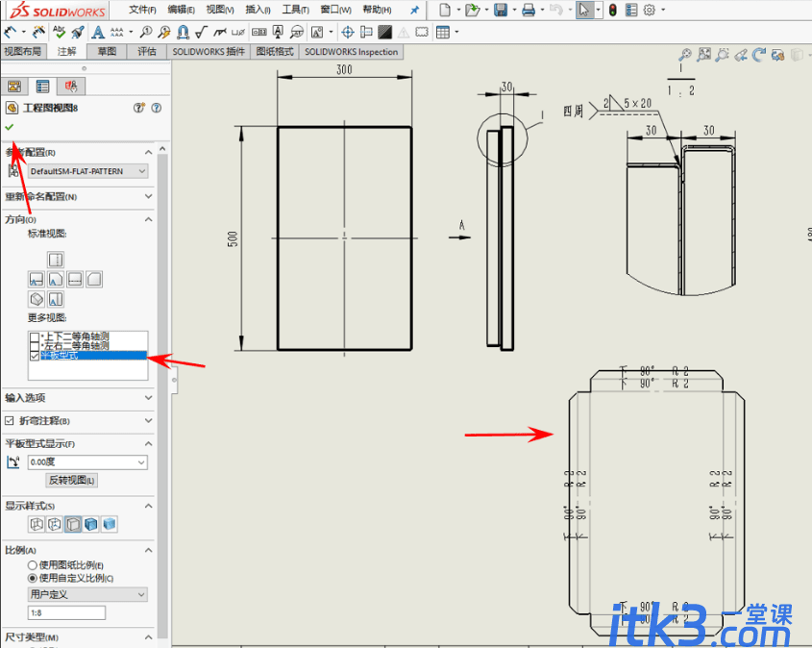812x648 pixels.
Task: Click the Open file icon
Action: 472,10
